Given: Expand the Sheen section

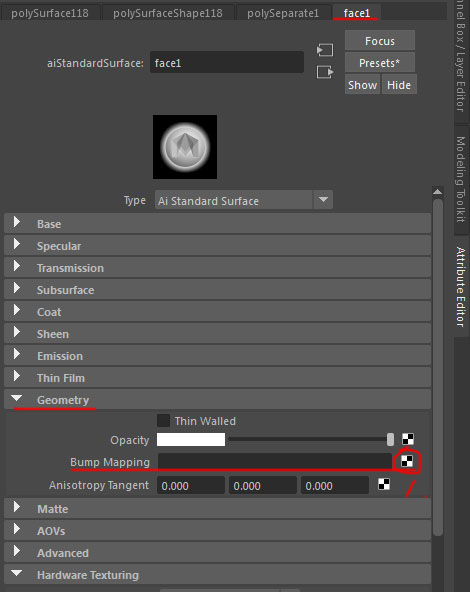Looking at the screenshot, I should (217, 334).
